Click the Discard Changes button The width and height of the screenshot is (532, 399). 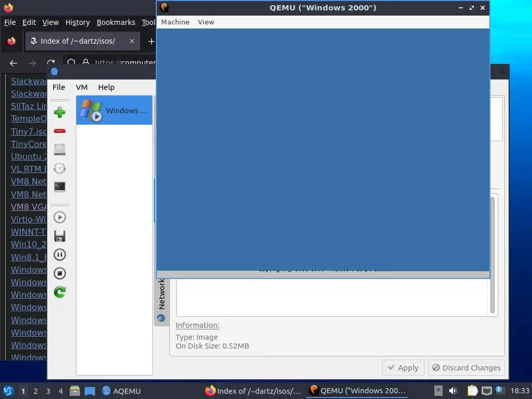pyautogui.click(x=467, y=368)
